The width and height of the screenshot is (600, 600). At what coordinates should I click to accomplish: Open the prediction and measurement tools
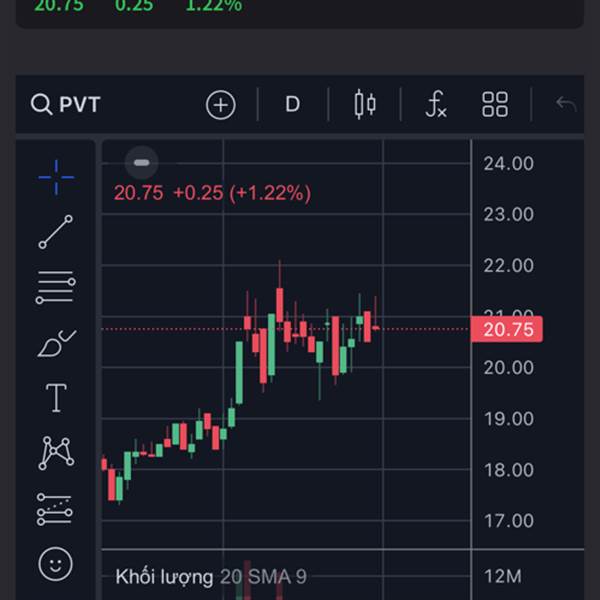point(56,509)
